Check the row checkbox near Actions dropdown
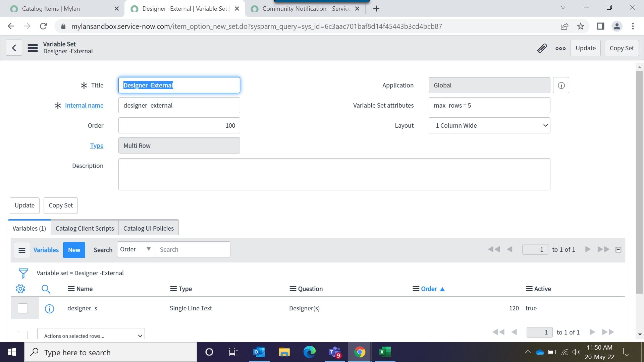Viewport: 644px width, 362px height. click(22, 335)
